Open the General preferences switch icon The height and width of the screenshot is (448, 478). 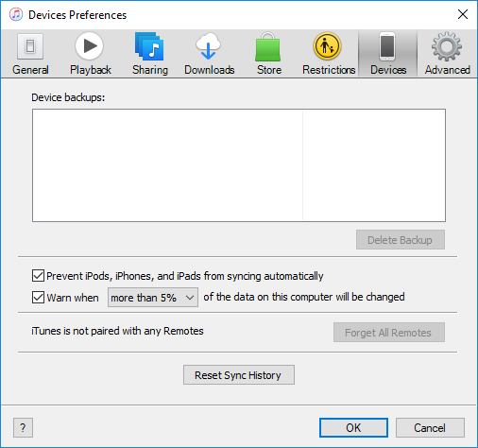pos(30,46)
